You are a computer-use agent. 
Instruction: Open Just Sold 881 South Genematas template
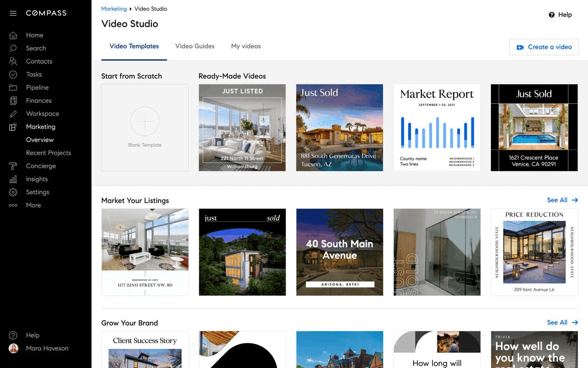(x=340, y=128)
